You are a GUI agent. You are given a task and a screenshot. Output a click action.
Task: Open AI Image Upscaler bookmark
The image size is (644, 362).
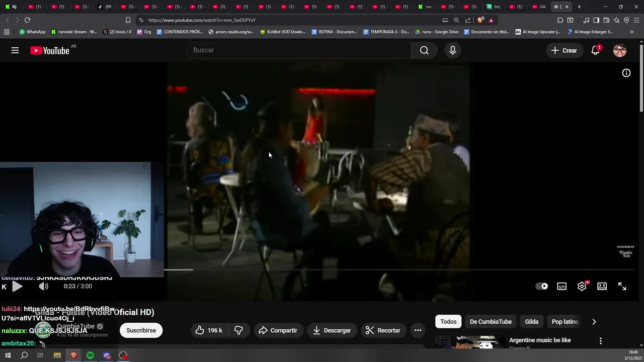(537, 32)
